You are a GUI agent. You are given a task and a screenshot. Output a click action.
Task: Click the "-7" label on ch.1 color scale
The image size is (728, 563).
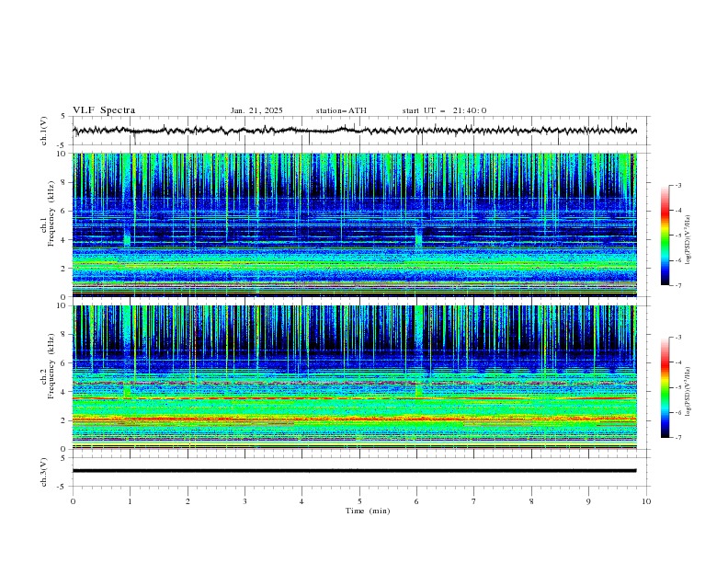[678, 285]
